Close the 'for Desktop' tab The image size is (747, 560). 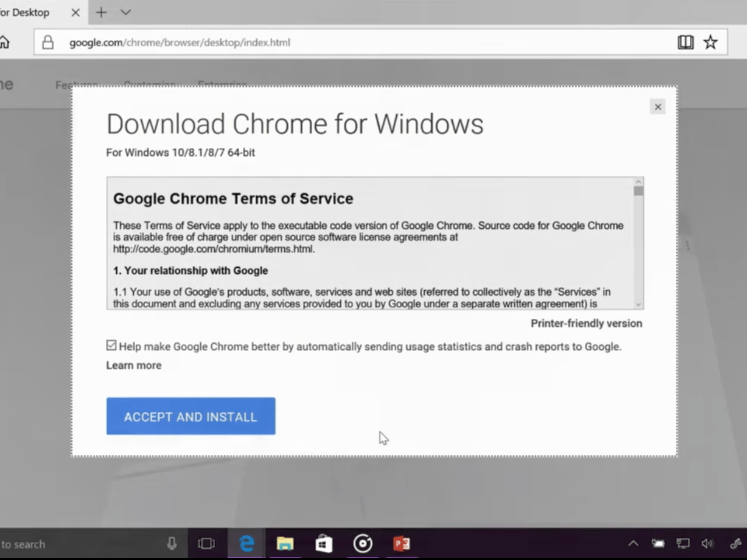click(x=75, y=13)
